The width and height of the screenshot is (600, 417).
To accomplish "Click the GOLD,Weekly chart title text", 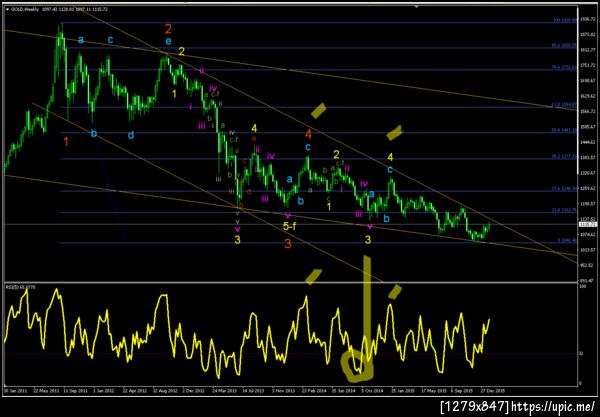I will (x=25, y=9).
